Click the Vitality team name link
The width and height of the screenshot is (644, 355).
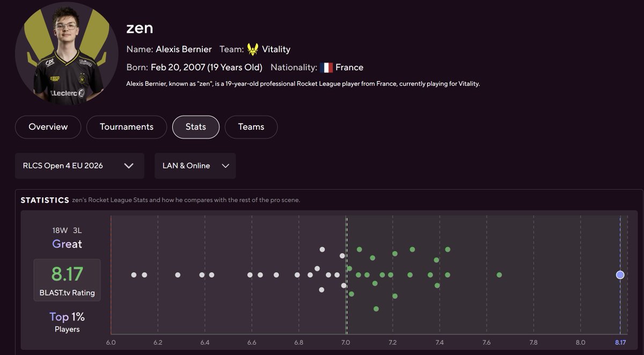point(276,49)
